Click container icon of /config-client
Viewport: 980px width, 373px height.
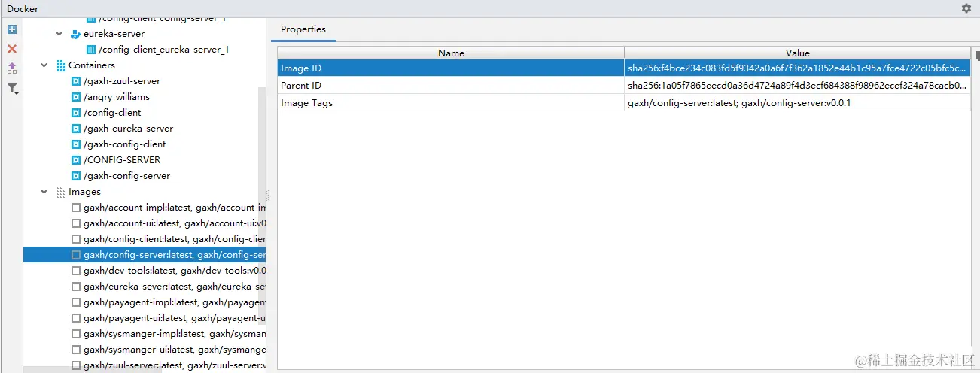[x=75, y=113]
